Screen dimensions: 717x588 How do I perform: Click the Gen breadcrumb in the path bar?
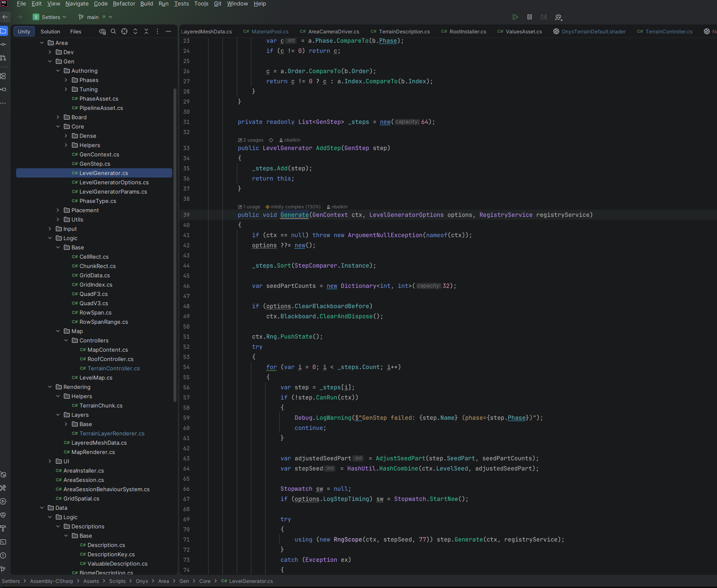coord(184,581)
